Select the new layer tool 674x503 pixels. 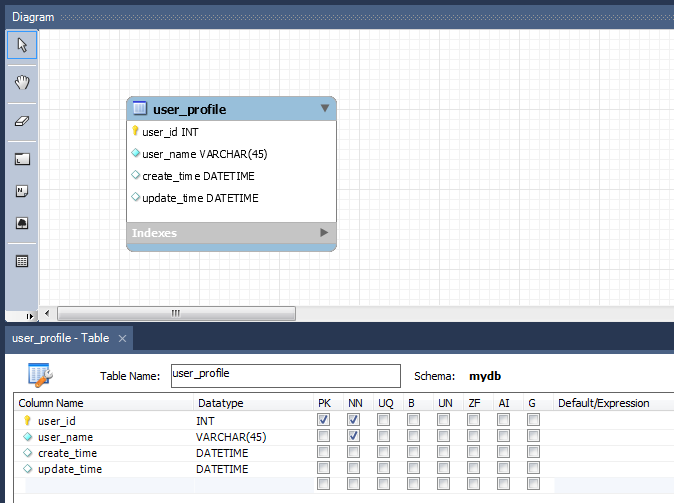[x=22, y=159]
